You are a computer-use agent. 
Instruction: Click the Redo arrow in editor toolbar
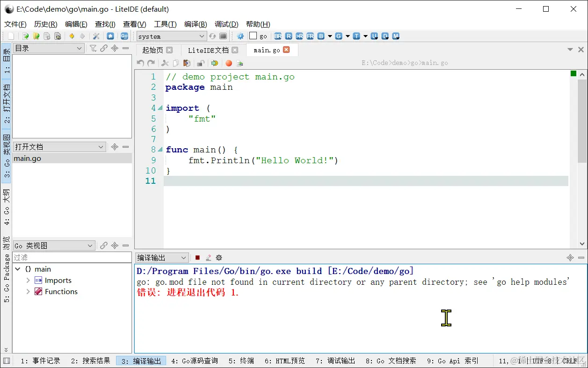point(151,63)
